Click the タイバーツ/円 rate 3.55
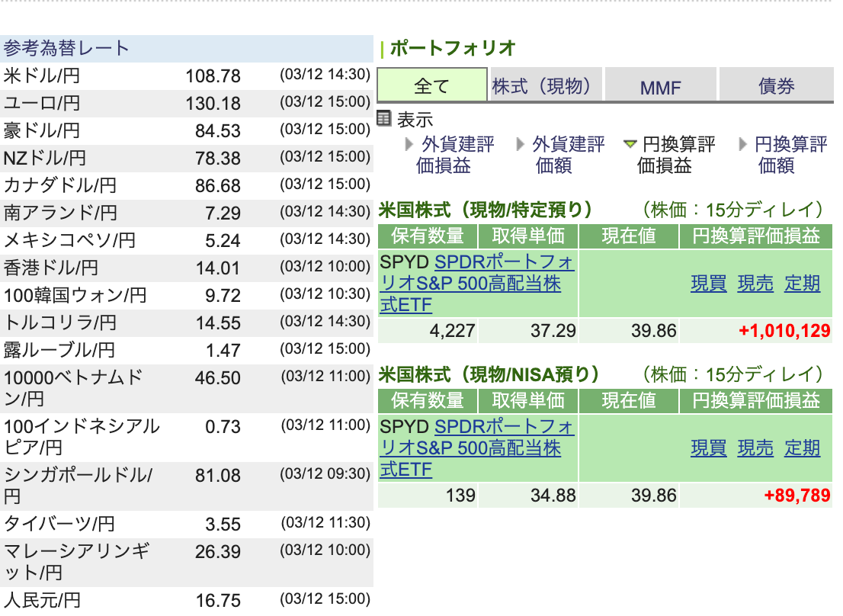Screen dimensions: 843x616 [223, 524]
